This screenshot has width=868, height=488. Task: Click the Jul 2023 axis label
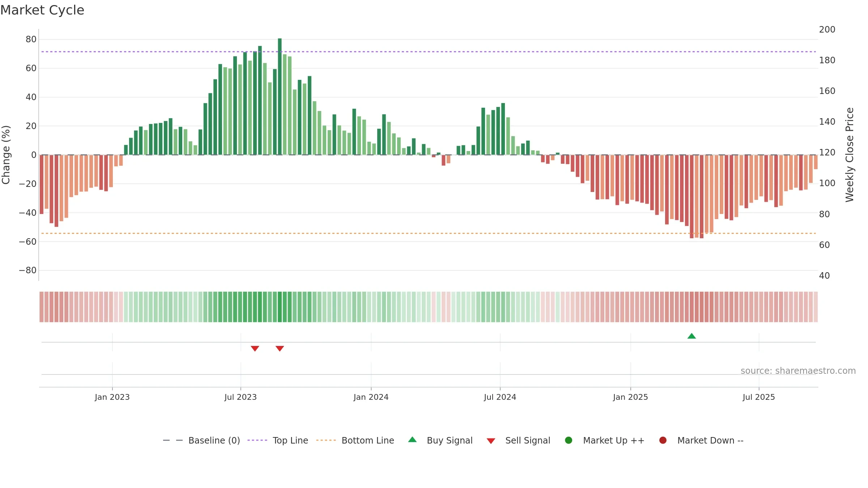click(241, 397)
